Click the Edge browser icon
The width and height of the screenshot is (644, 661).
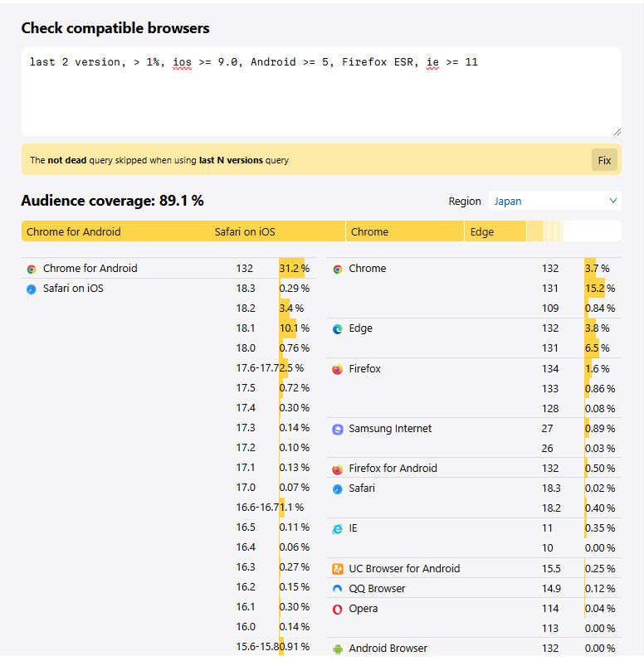[338, 329]
